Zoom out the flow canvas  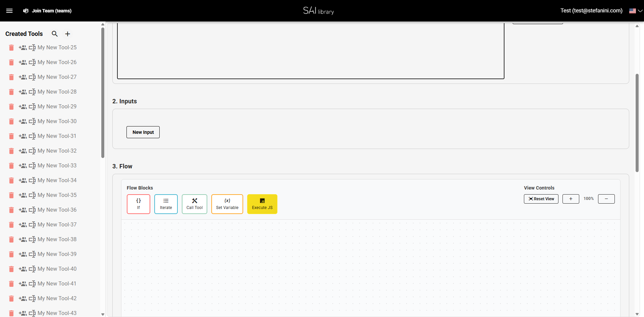(x=606, y=199)
